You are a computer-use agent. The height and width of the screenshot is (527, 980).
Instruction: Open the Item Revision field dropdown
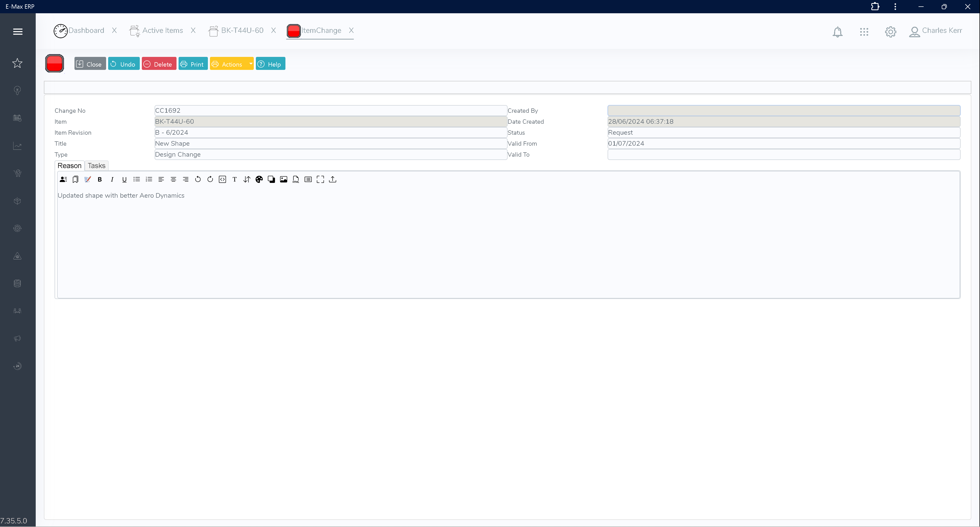[x=331, y=132]
